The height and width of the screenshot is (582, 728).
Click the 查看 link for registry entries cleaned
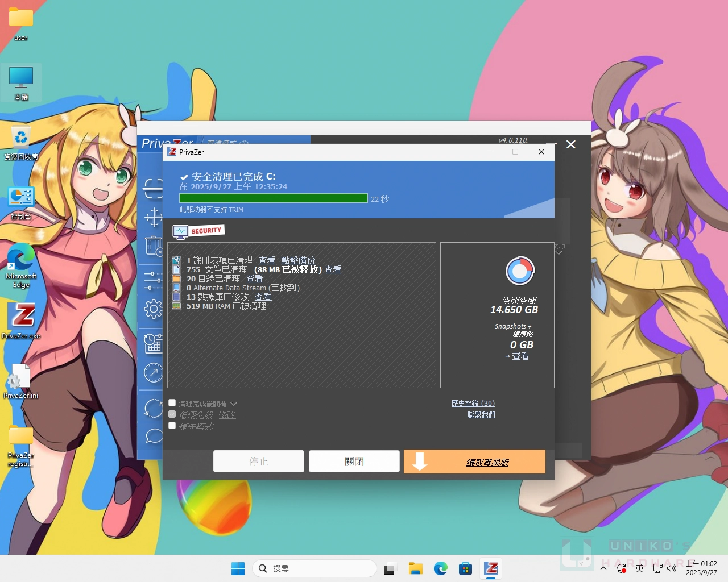[x=267, y=260]
